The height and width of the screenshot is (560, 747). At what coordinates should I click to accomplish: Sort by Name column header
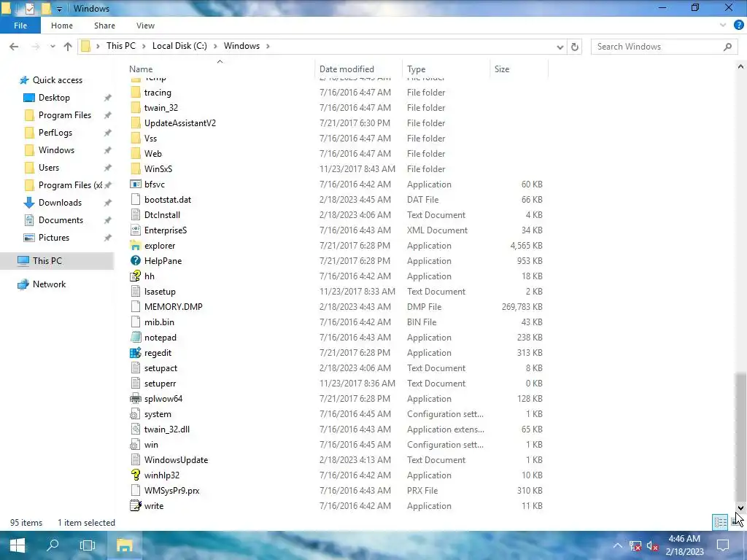[220, 69]
